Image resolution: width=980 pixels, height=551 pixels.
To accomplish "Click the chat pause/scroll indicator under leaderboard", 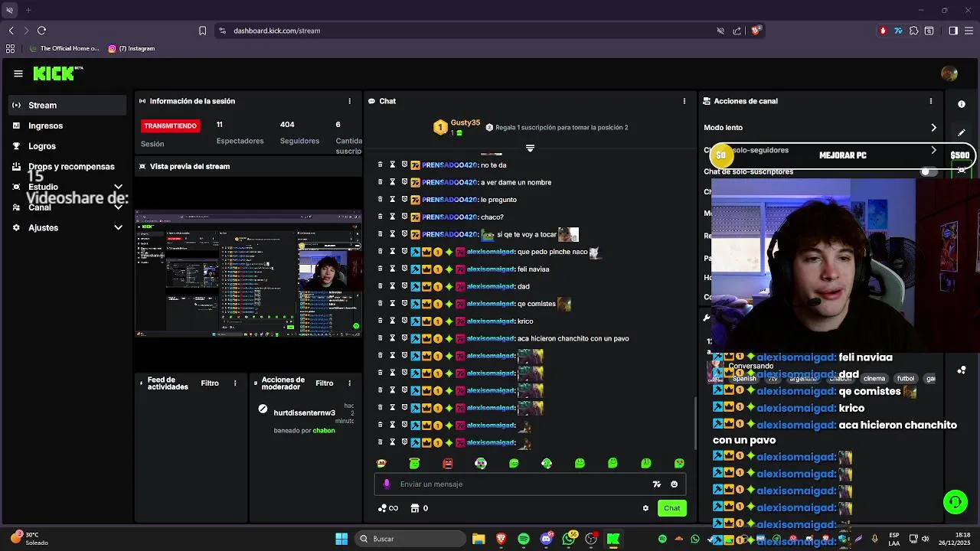I will 530,148.
